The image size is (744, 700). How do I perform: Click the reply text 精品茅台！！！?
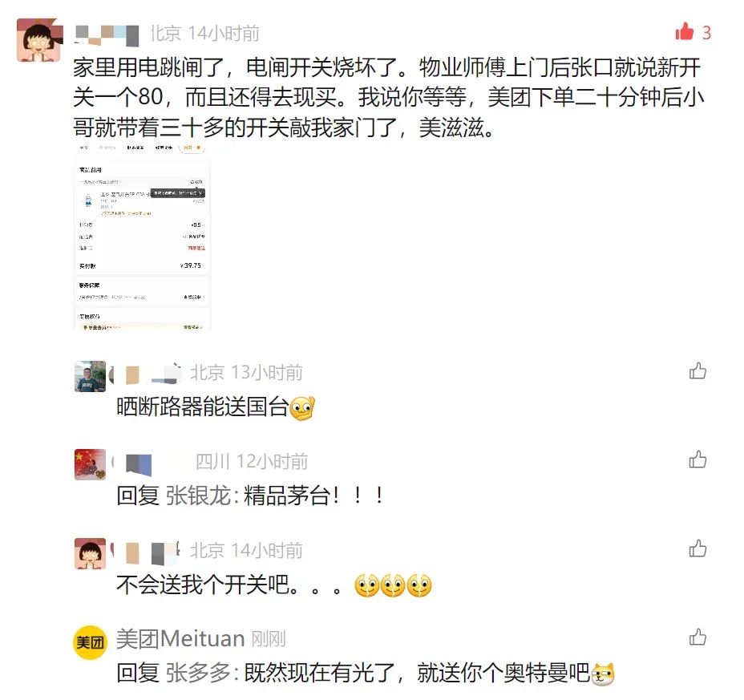(x=314, y=496)
